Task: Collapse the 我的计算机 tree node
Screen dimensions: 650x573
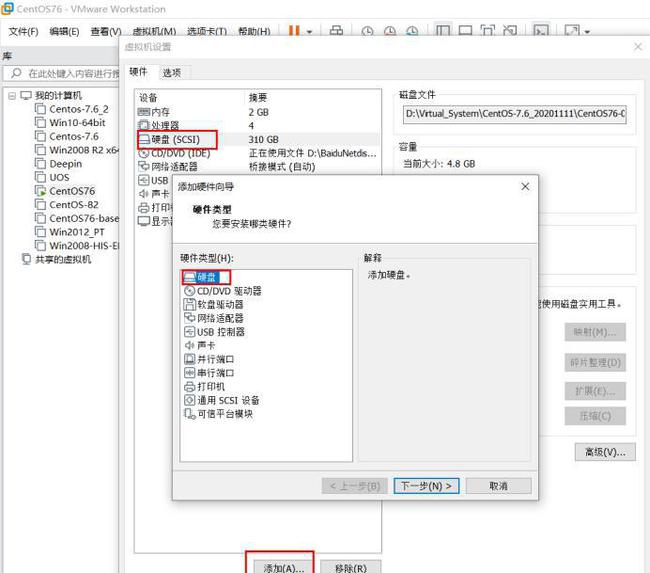Action: (12, 96)
